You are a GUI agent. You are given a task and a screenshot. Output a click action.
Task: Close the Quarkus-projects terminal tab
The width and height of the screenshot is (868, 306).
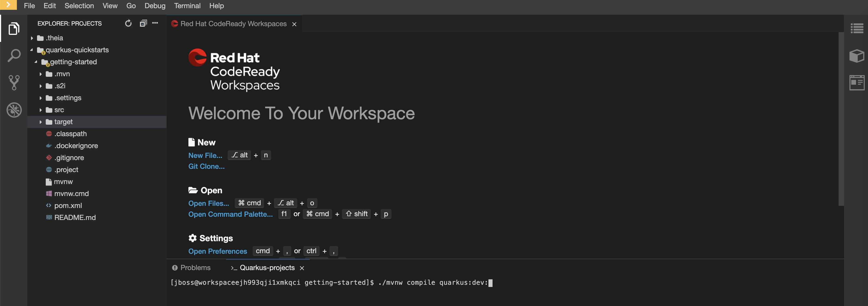click(x=302, y=268)
